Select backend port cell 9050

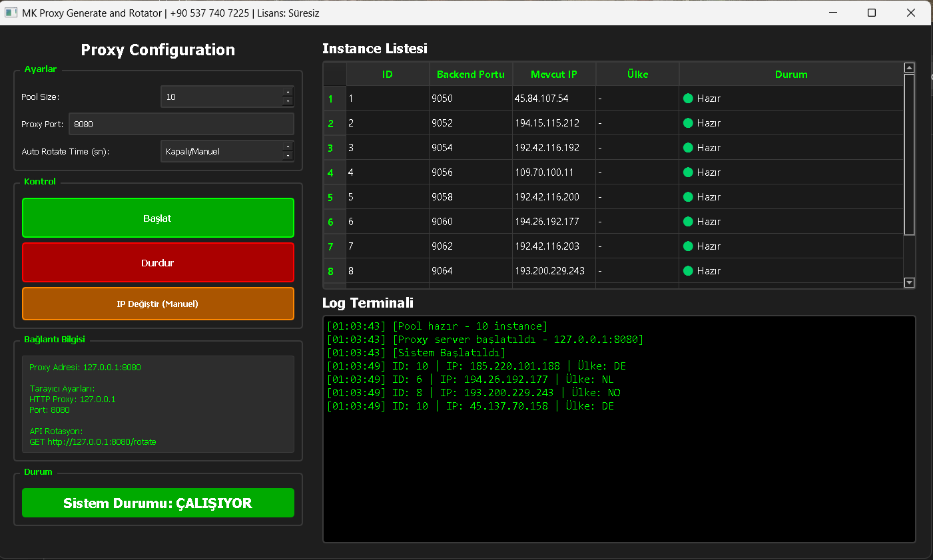point(471,99)
